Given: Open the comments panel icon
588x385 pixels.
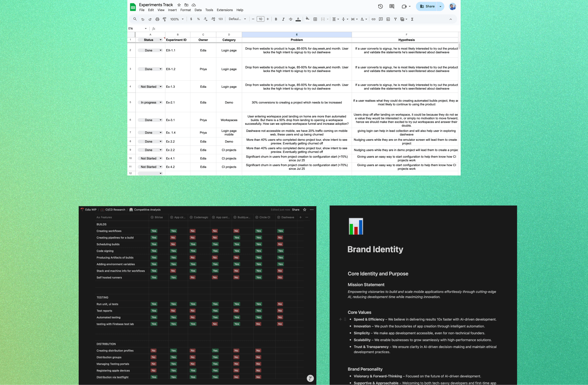Looking at the screenshot, I should click(x=392, y=6).
